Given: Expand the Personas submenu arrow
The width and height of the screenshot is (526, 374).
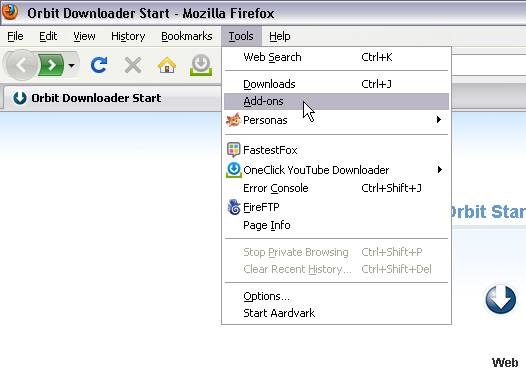Looking at the screenshot, I should click(x=439, y=119).
